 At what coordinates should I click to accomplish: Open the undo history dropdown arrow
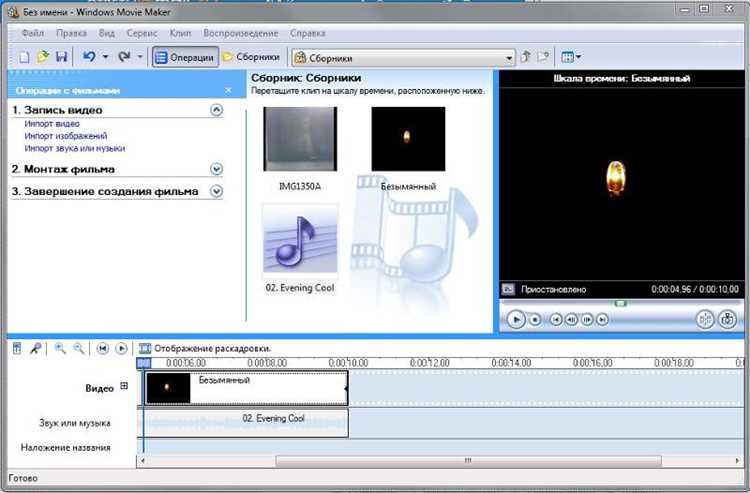[x=105, y=57]
